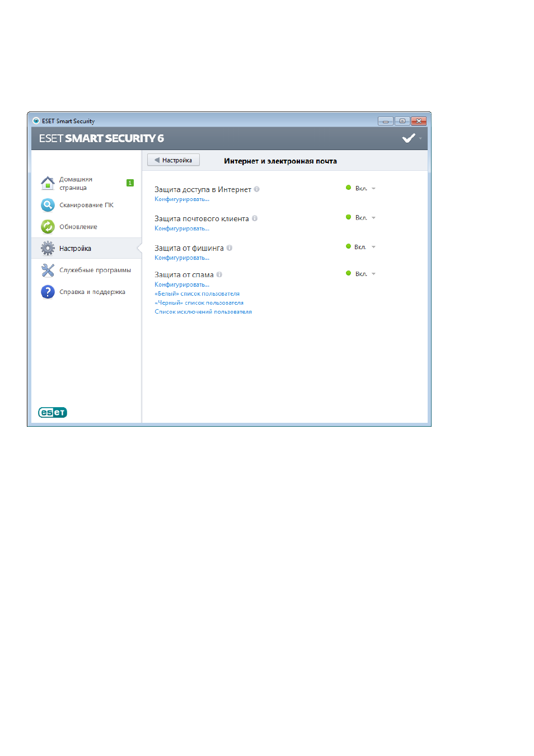Expand the small arrow next to header checkmark
Viewport: 534px width, 756px height.
[420, 138]
